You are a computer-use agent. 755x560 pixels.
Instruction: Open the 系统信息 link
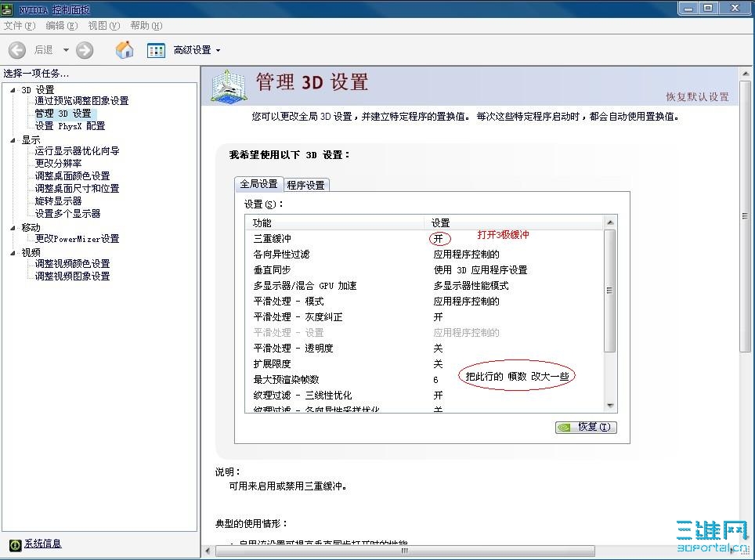(43, 544)
